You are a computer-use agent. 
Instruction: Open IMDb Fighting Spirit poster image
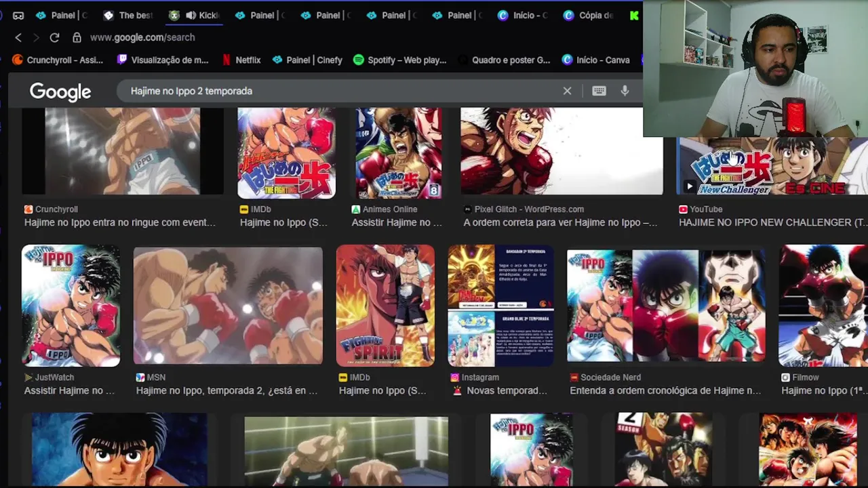tap(385, 306)
